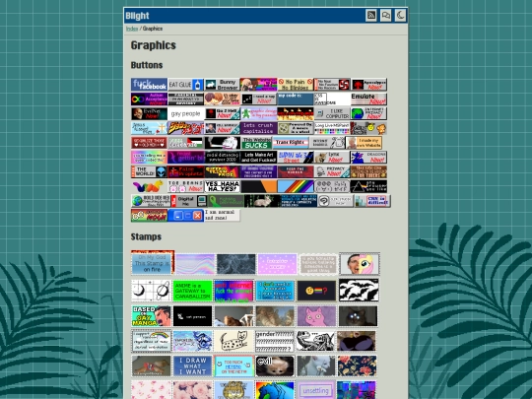The height and width of the screenshot is (399, 532).
Task: Select the 'evil' upside-down cat stamp
Action: (x=275, y=366)
